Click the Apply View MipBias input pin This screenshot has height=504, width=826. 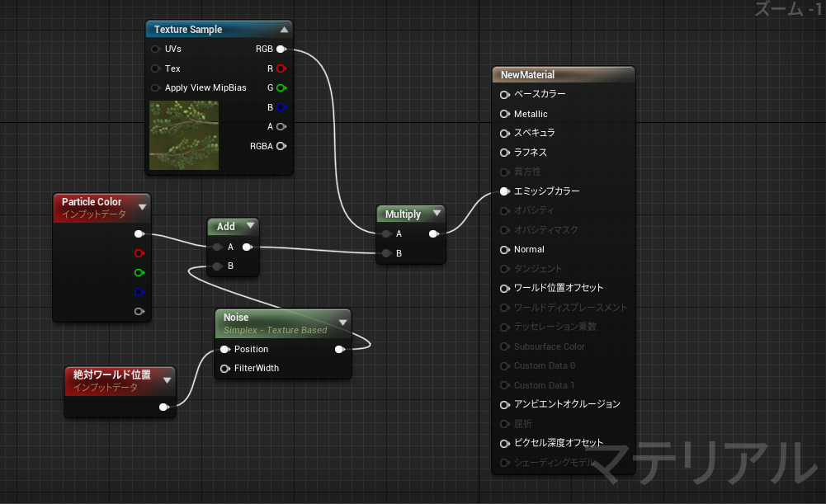point(155,88)
